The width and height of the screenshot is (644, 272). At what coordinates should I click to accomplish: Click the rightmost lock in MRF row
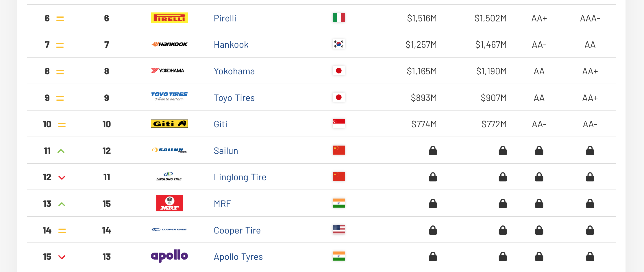pyautogui.click(x=590, y=204)
